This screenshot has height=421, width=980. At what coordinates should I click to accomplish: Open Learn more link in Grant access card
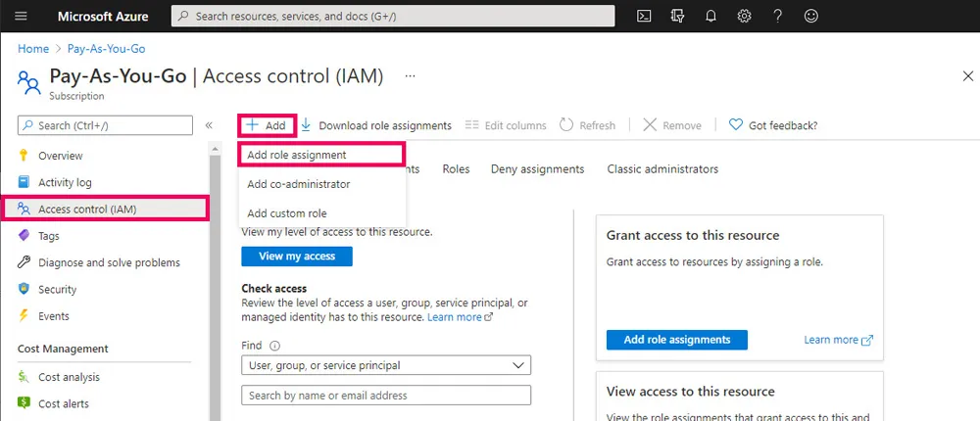838,340
